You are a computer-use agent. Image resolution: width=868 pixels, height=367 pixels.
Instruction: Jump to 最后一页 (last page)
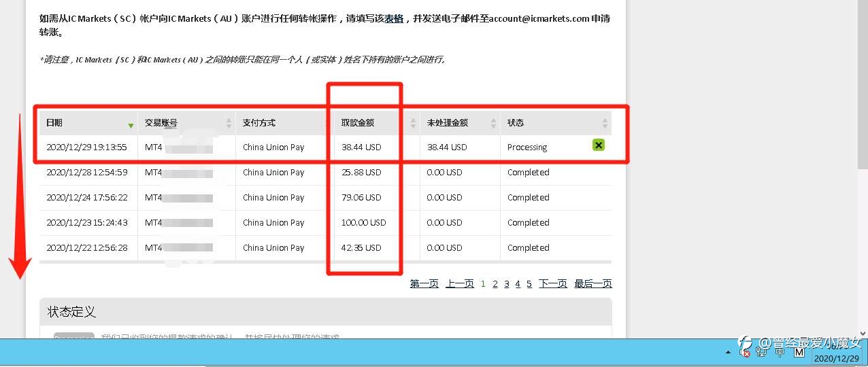[x=593, y=284]
